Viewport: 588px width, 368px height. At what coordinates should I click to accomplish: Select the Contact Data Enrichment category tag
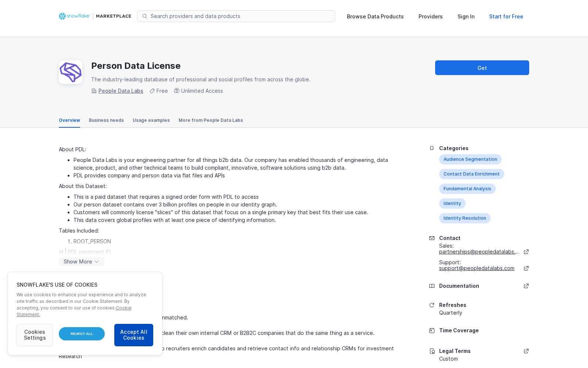pos(472,174)
